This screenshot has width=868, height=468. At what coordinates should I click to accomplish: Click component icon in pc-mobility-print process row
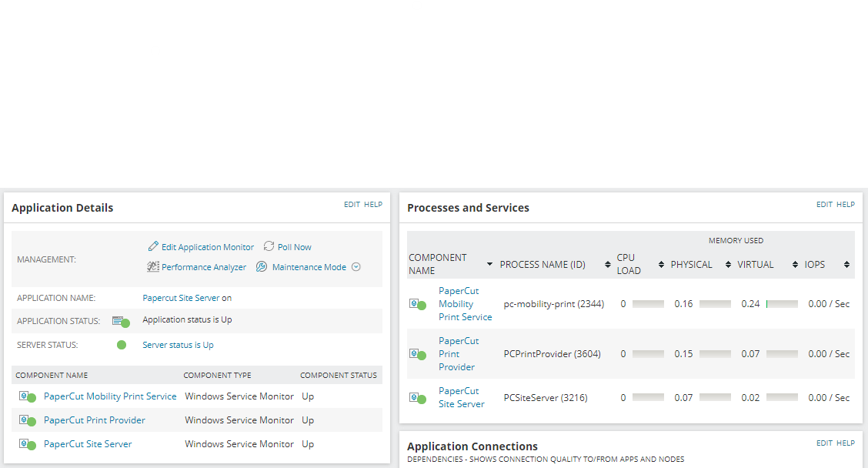tap(417, 304)
